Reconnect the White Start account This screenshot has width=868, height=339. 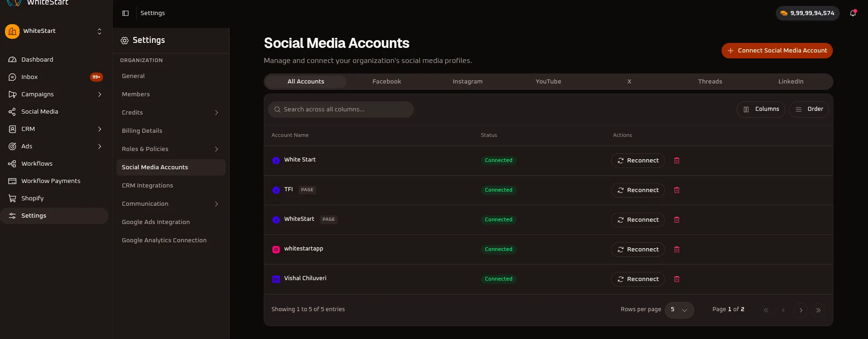638,161
